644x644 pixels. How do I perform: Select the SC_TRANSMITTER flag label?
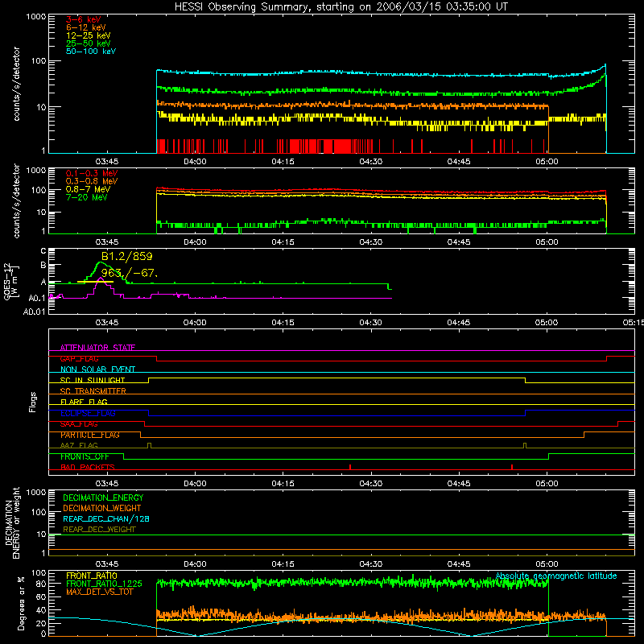93,391
